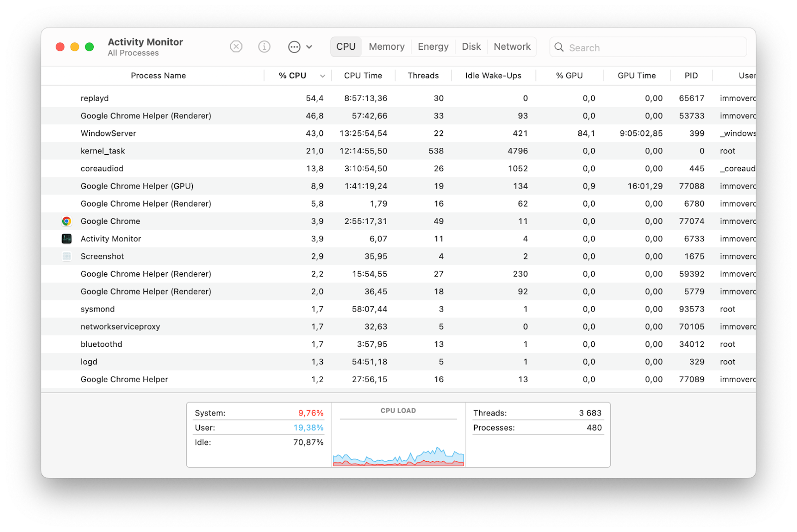
Task: Click the stop process icon
Action: tap(236, 46)
